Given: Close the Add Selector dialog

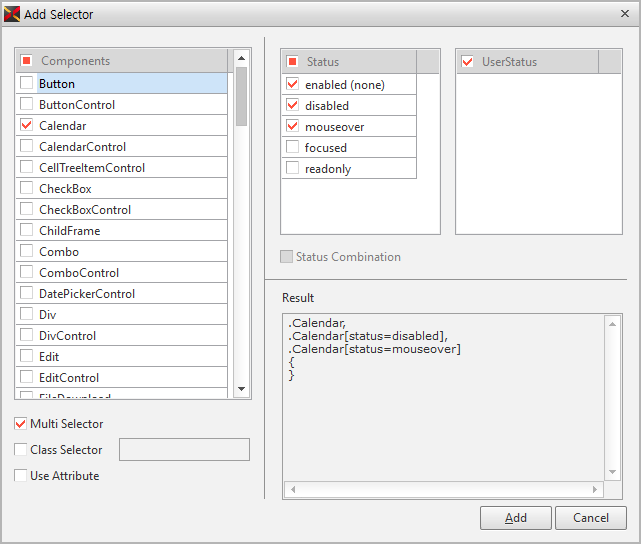Looking at the screenshot, I should [x=624, y=14].
